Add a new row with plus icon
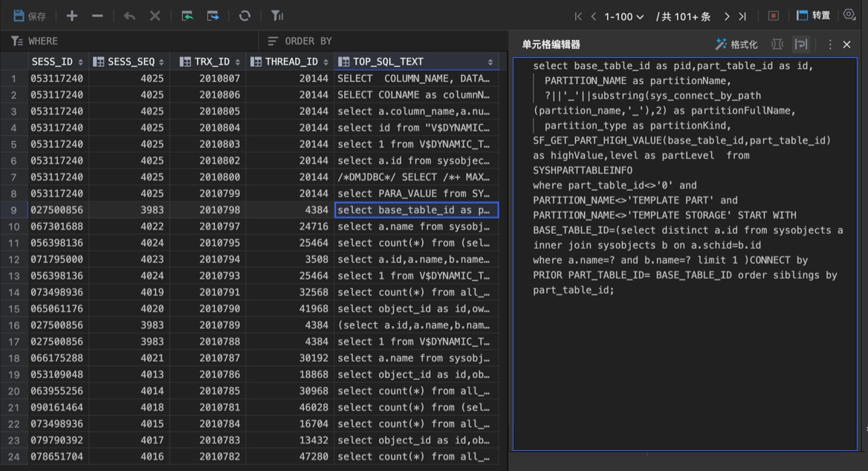Screen dimensions: 868x471 72,16
